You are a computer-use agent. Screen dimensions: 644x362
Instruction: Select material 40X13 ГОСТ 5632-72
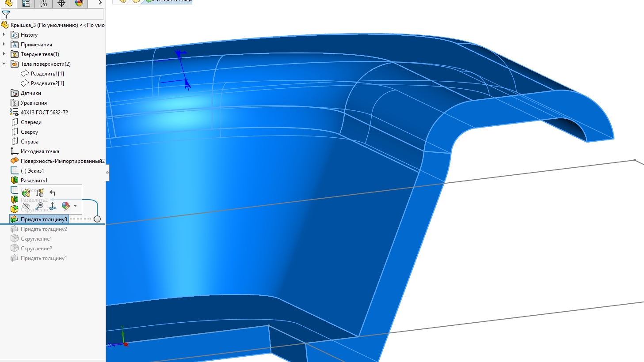[39, 113]
